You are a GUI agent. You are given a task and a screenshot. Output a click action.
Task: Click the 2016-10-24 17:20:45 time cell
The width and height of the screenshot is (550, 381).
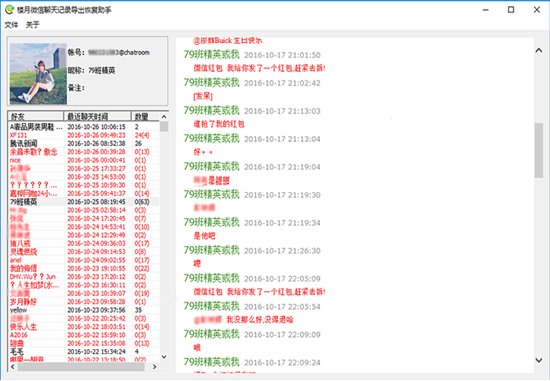coord(96,219)
